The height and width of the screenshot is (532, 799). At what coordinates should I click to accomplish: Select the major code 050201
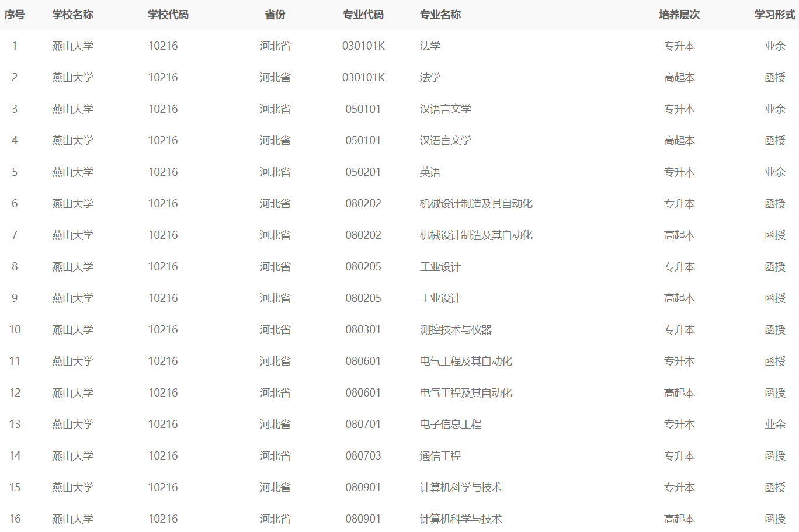[x=363, y=172]
